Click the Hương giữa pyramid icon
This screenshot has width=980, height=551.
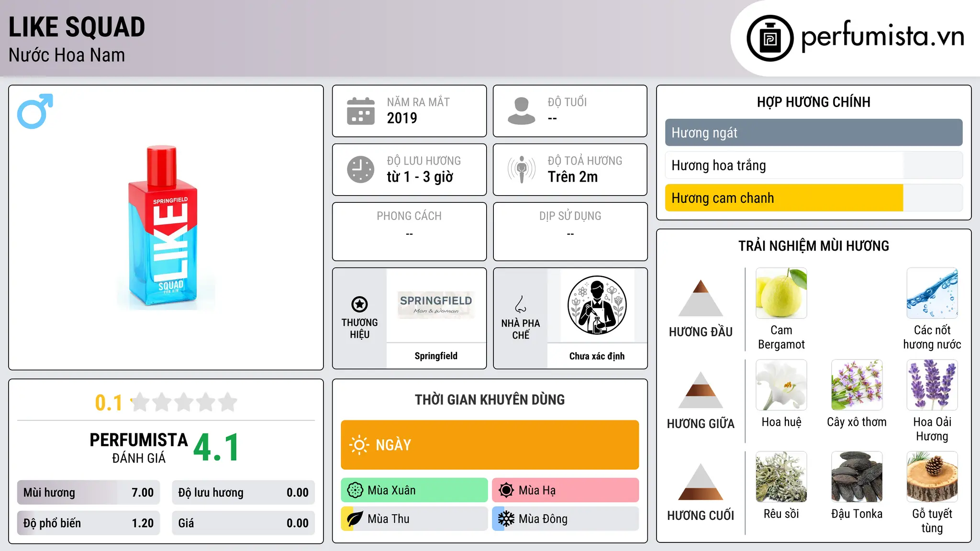(701, 390)
